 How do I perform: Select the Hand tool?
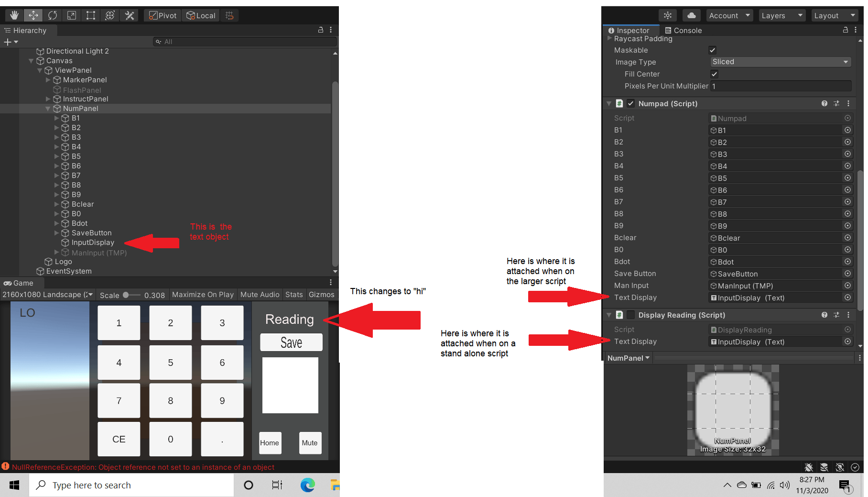coord(14,15)
